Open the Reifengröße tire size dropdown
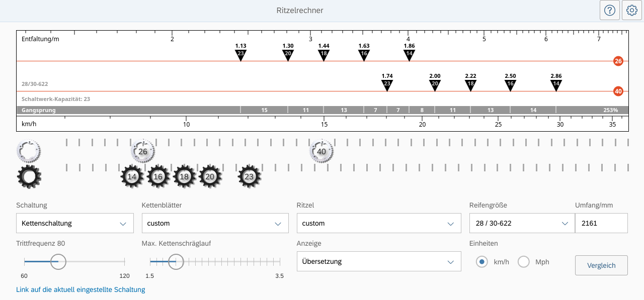Image resolution: width=644 pixels, height=300 pixels. [x=522, y=223]
